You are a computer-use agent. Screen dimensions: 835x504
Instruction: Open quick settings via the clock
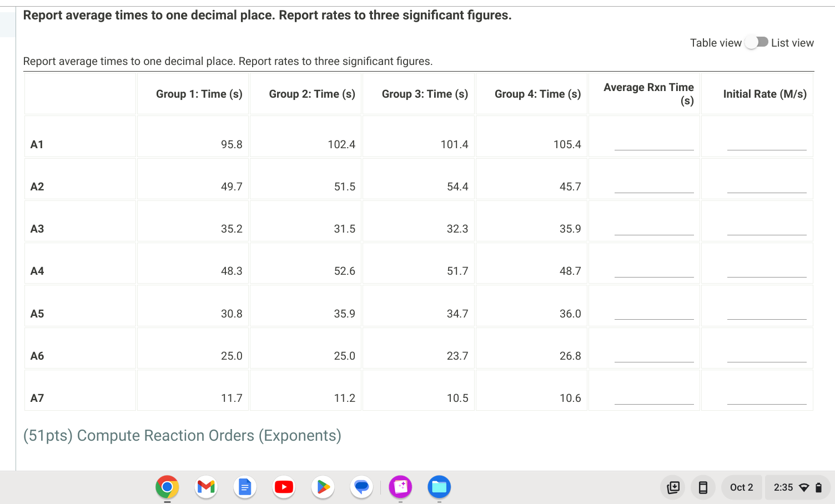pyautogui.click(x=783, y=487)
